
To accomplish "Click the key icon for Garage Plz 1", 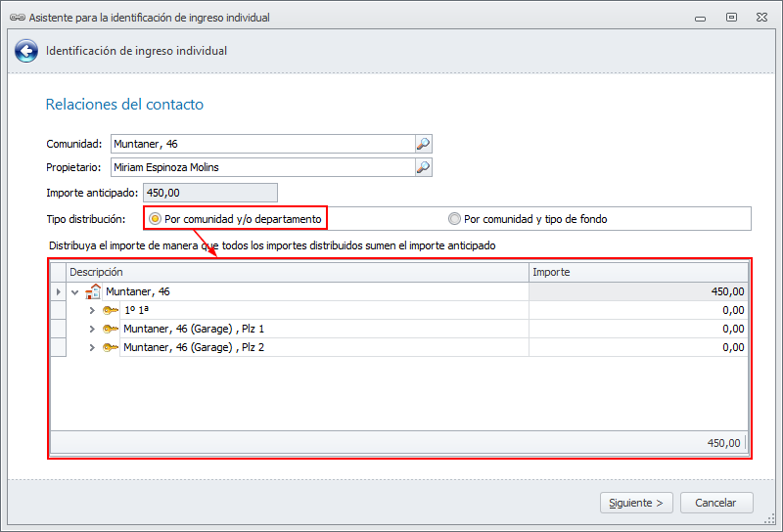I will click(x=111, y=329).
